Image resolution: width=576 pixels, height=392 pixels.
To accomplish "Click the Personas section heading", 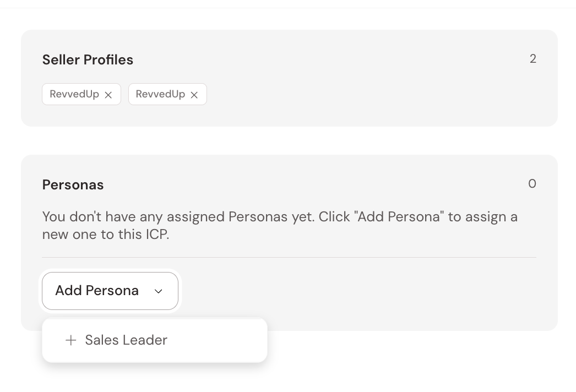I will coord(73,184).
